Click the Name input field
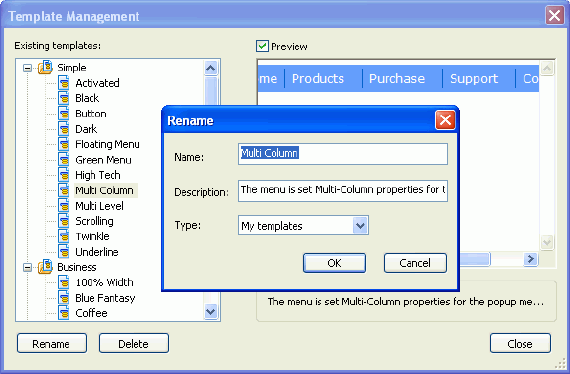The width and height of the screenshot is (570, 374). pos(343,154)
